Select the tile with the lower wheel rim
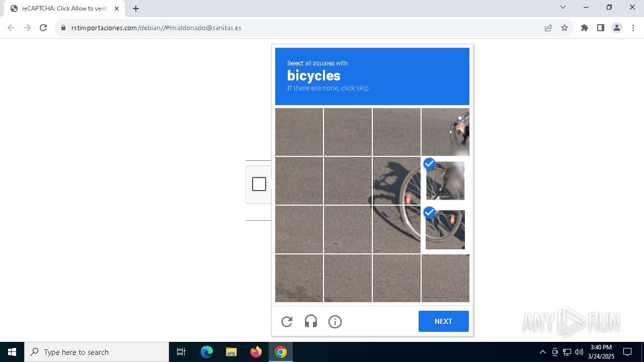Screen dimensions: 644x362 (x=396, y=230)
